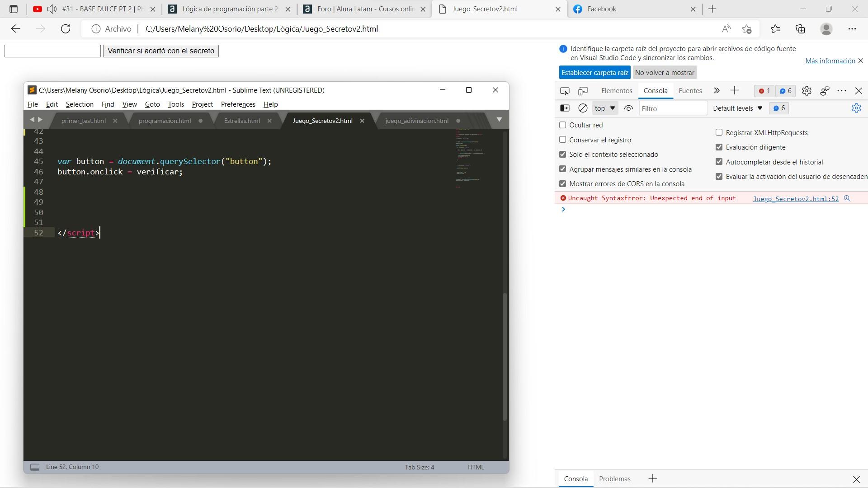Open a new browser tab
The height and width of the screenshot is (488, 868).
click(712, 9)
